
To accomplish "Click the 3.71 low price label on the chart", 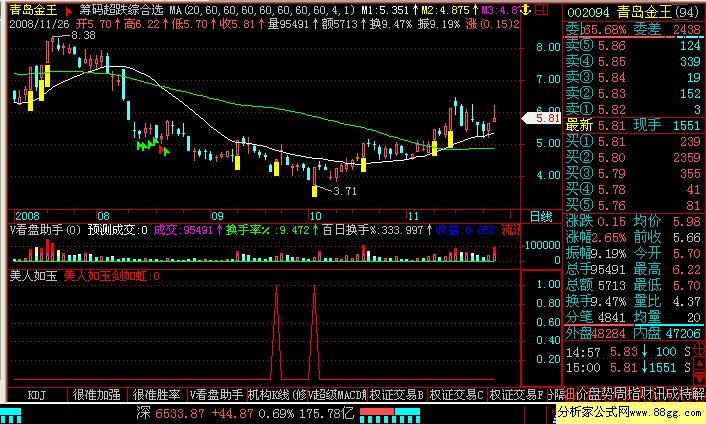I will [345, 191].
